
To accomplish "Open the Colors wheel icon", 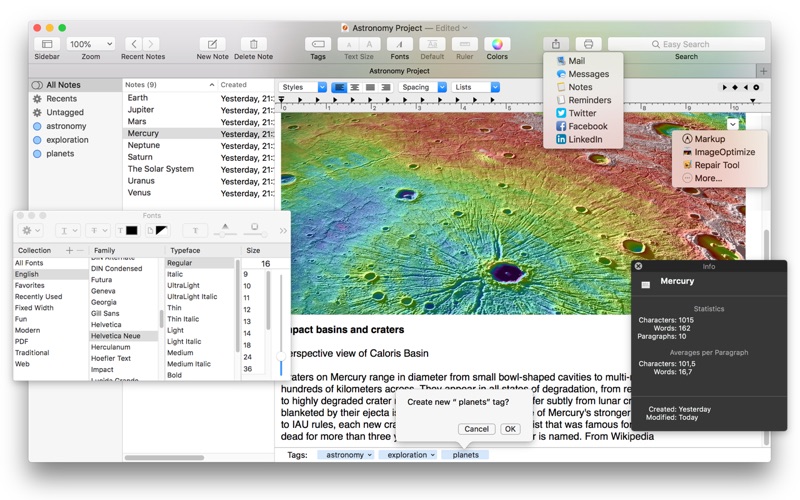I will (497, 44).
